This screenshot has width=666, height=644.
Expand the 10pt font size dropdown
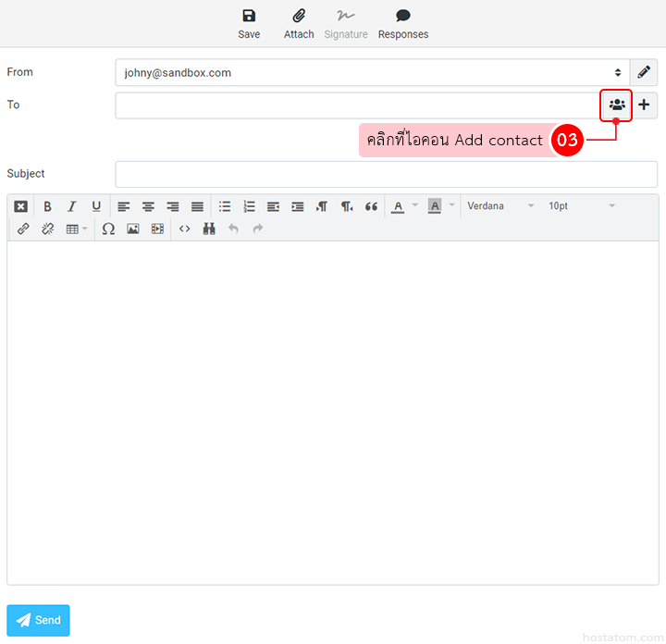click(581, 206)
